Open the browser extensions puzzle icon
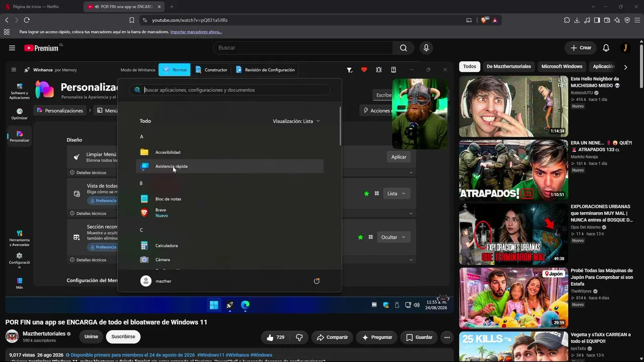The width and height of the screenshot is (644, 362). 567,20
